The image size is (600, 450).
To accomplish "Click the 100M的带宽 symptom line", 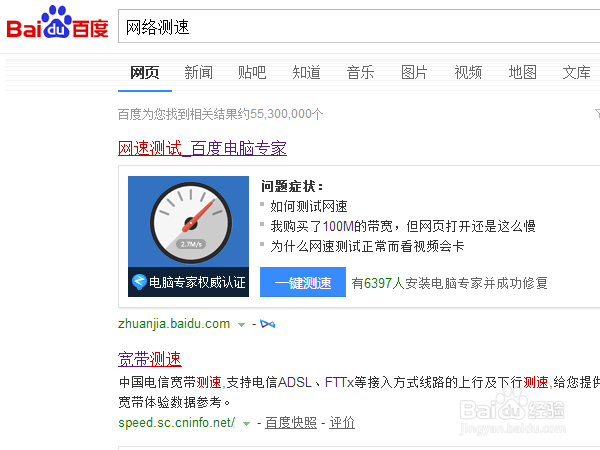I will click(403, 226).
